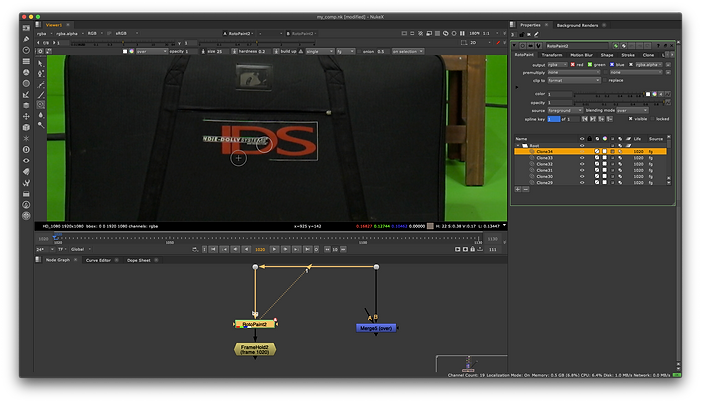
Task: Open the Merge nodes menu icon
Action: (26, 105)
